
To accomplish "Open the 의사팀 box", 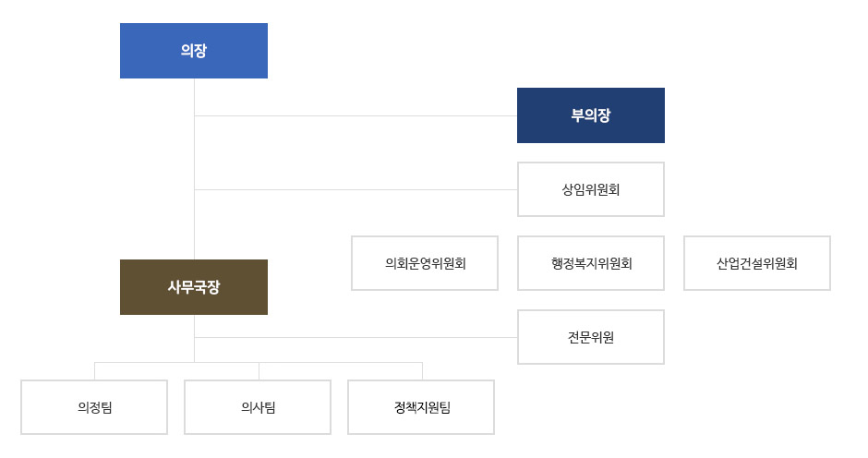I will click(258, 407).
